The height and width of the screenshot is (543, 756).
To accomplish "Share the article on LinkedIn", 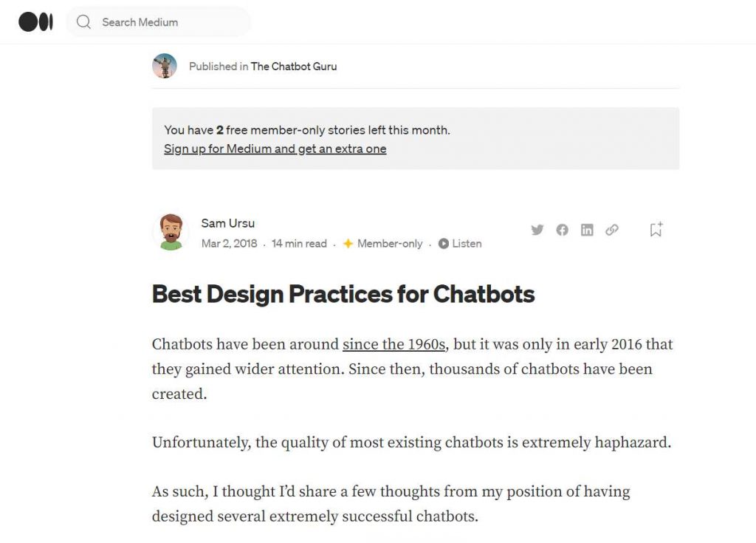I will point(587,230).
